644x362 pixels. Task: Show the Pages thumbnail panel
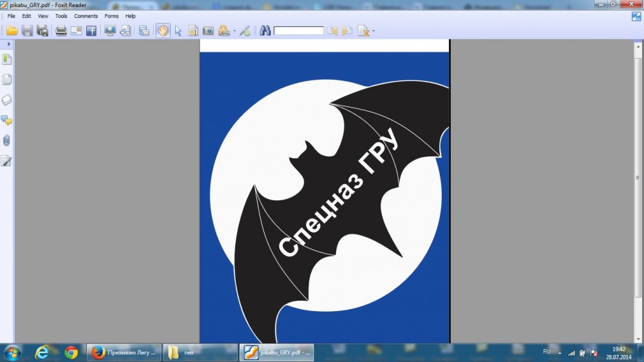pos(7,80)
